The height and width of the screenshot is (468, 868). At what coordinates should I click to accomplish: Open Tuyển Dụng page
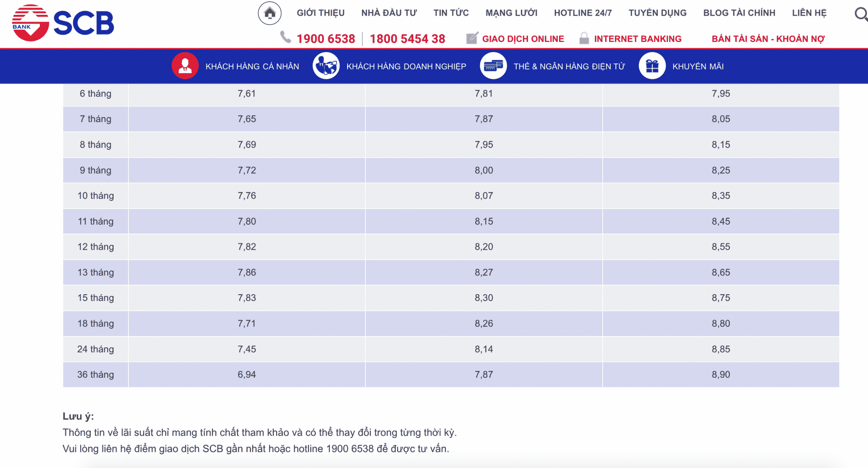click(657, 13)
